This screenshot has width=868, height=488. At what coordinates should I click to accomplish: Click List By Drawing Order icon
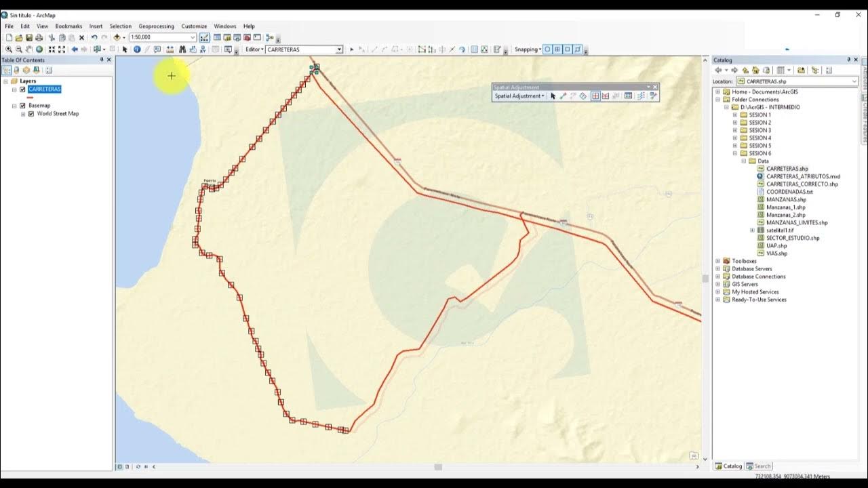coord(6,70)
